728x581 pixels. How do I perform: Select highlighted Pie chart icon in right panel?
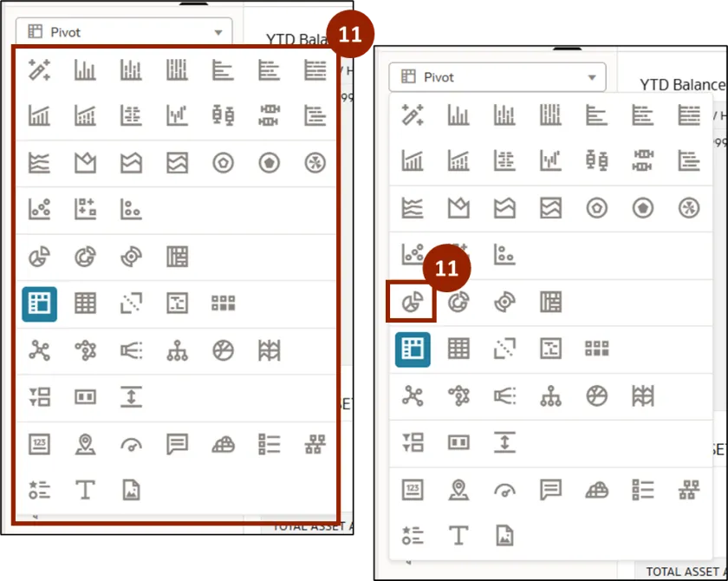[413, 302]
